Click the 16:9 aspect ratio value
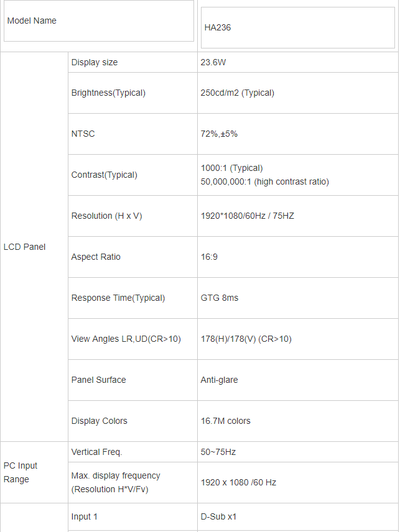 [209, 257]
